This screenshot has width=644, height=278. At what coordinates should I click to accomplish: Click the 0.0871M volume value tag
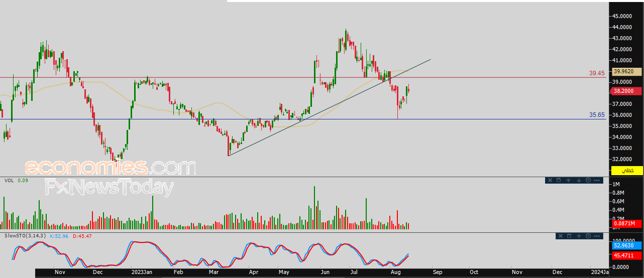click(x=626, y=224)
